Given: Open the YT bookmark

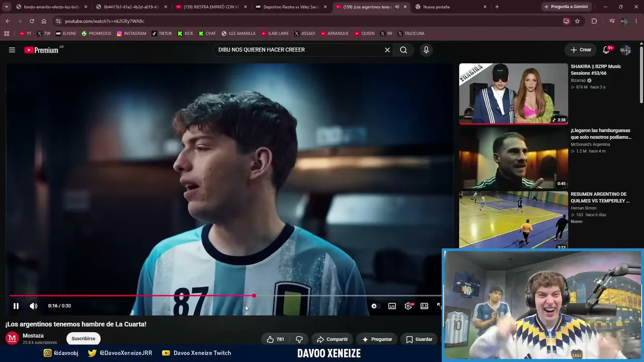Looking at the screenshot, I should point(25,34).
